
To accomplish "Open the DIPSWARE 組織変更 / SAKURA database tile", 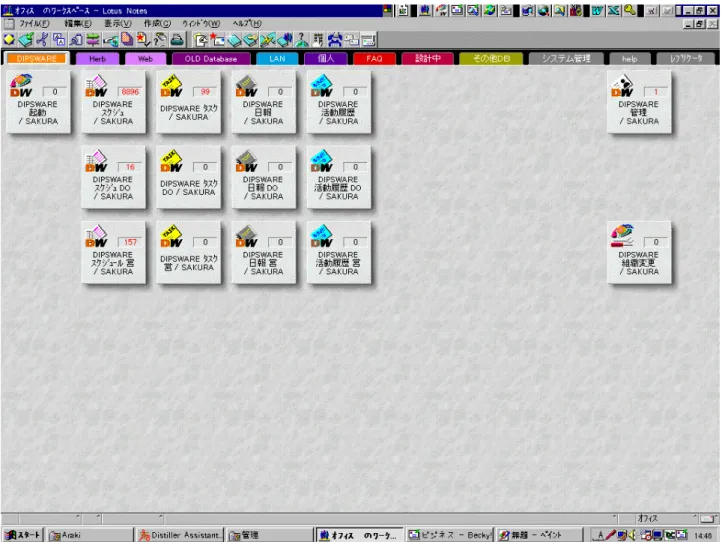I will (x=639, y=252).
